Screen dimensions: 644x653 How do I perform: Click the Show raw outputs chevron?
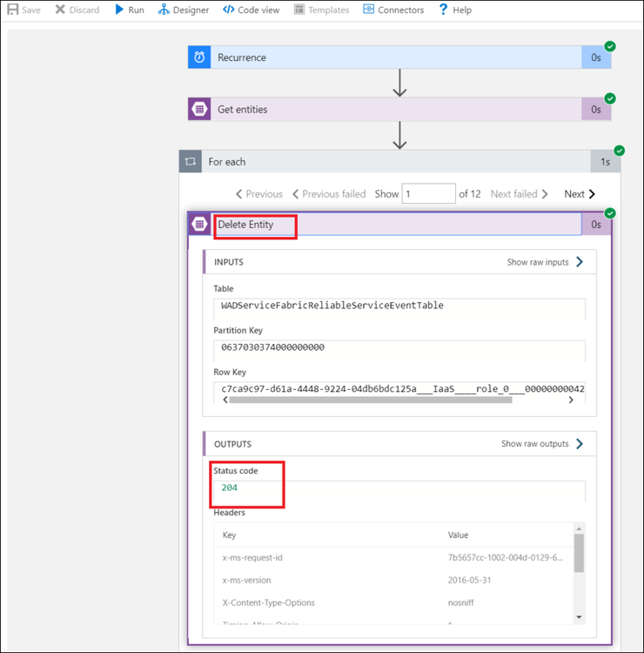pos(580,443)
